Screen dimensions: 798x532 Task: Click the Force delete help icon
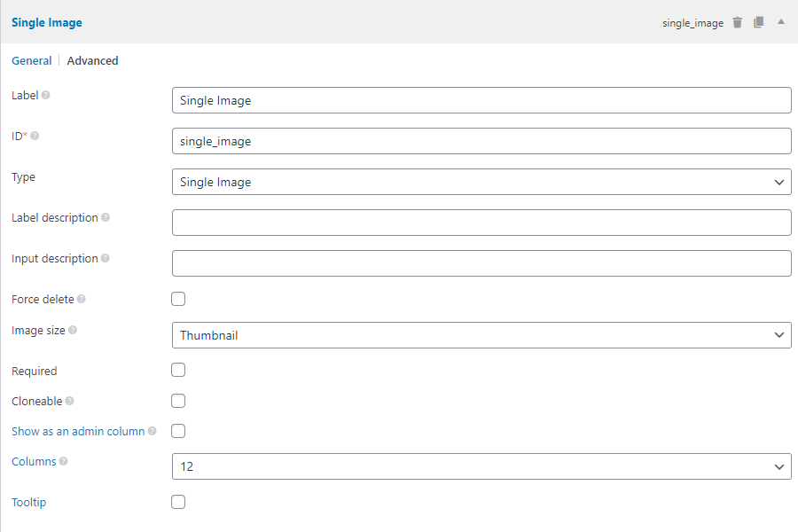82,300
